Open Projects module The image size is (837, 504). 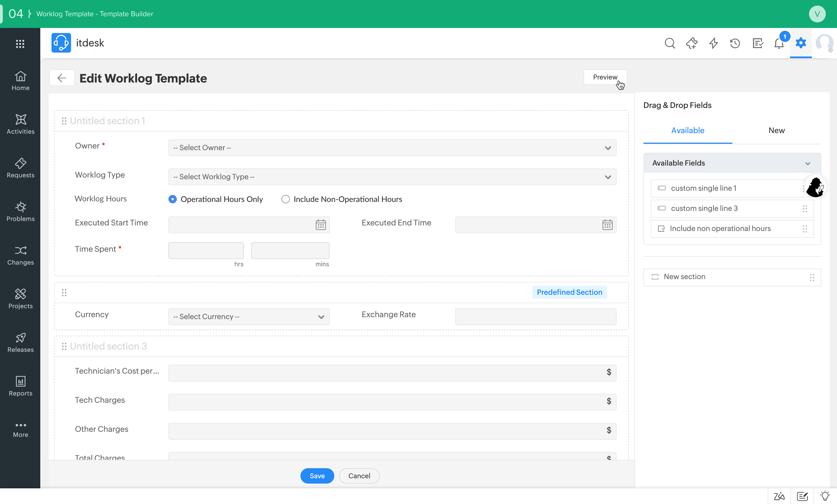pyautogui.click(x=20, y=299)
